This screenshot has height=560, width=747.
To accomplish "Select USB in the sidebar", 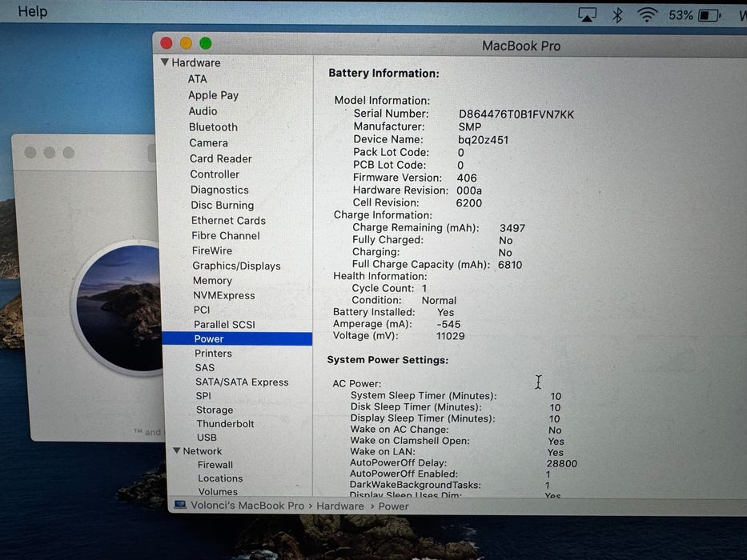I will 207,437.
